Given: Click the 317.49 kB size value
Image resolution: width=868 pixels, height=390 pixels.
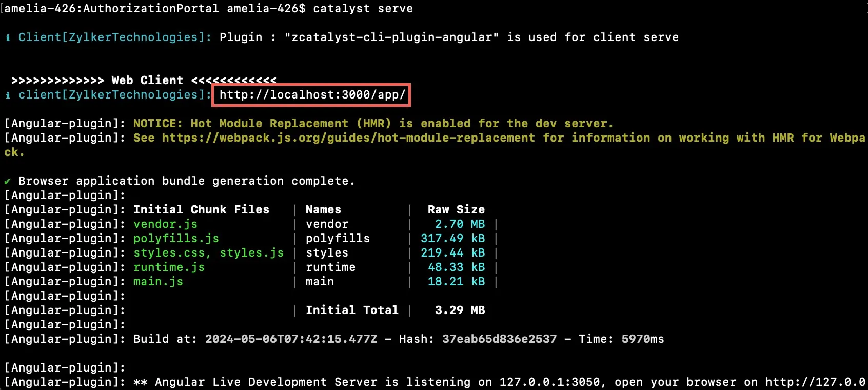Looking at the screenshot, I should pyautogui.click(x=452, y=239).
